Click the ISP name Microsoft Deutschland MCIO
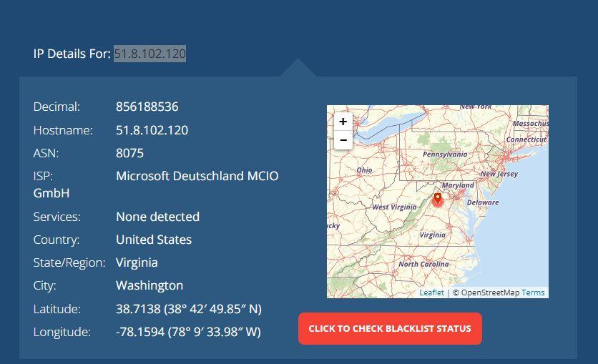 pos(197,176)
